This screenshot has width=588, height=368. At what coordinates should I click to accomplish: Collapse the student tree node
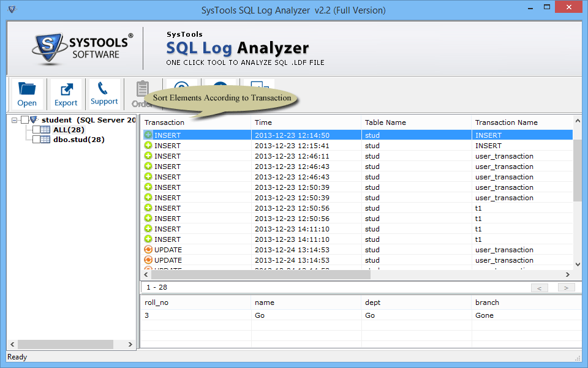[14, 120]
